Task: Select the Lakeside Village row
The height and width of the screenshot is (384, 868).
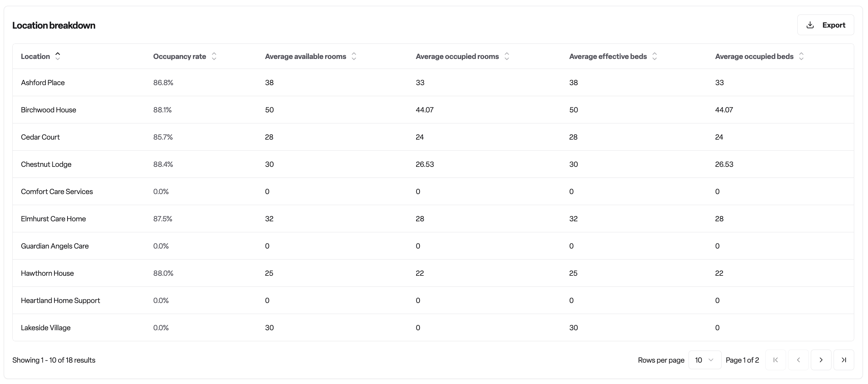Action: click(x=433, y=327)
